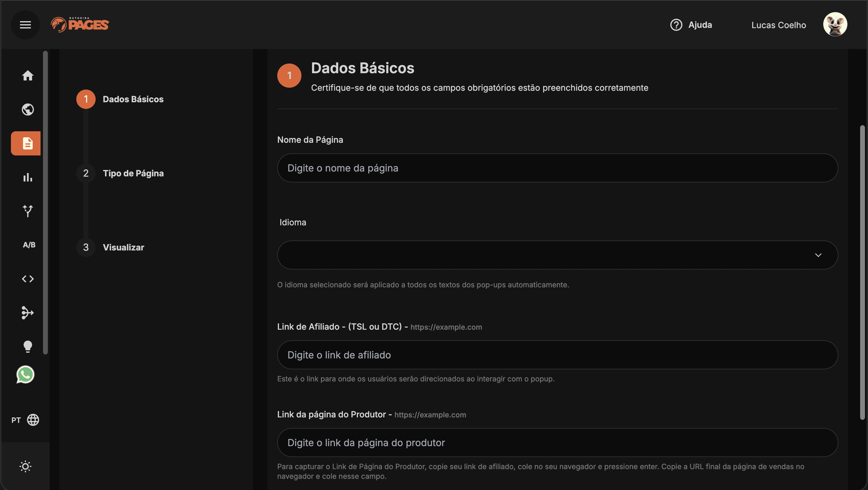Open the code brackets sidebar icon

click(x=28, y=279)
